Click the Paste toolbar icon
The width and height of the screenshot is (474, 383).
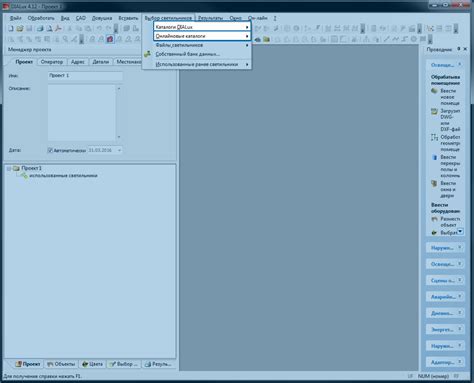(88, 29)
